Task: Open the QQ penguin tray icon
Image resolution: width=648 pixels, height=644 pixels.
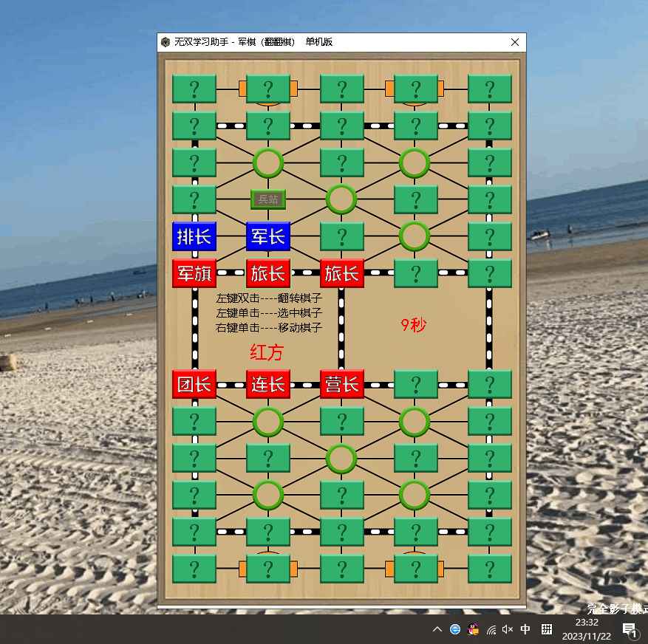Action: click(x=473, y=629)
